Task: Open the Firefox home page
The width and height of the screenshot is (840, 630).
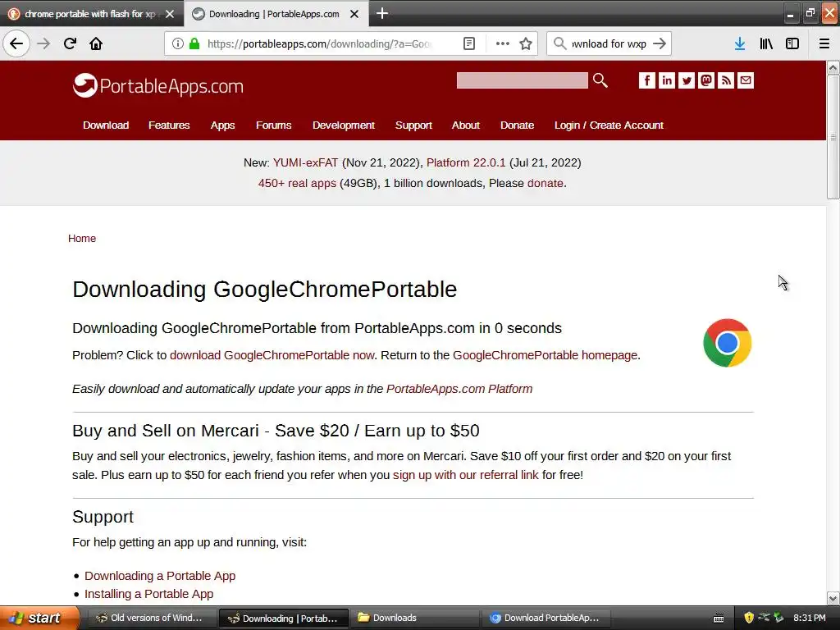Action: [96, 43]
